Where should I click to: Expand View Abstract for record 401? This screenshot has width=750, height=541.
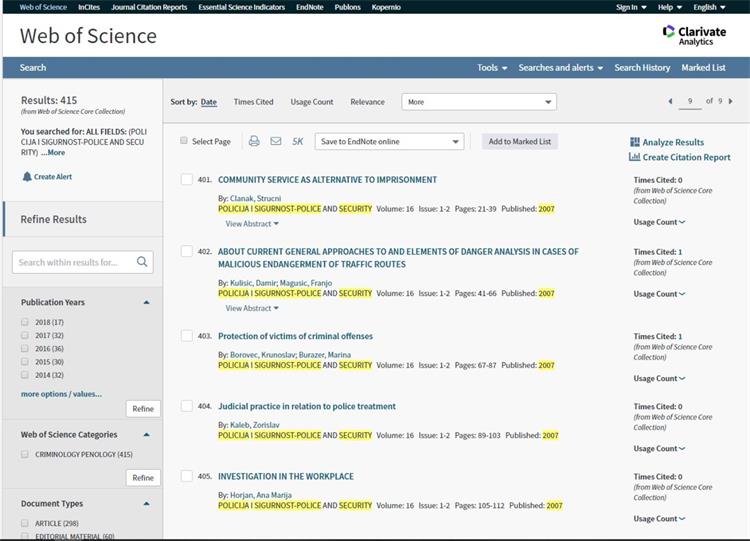[252, 223]
